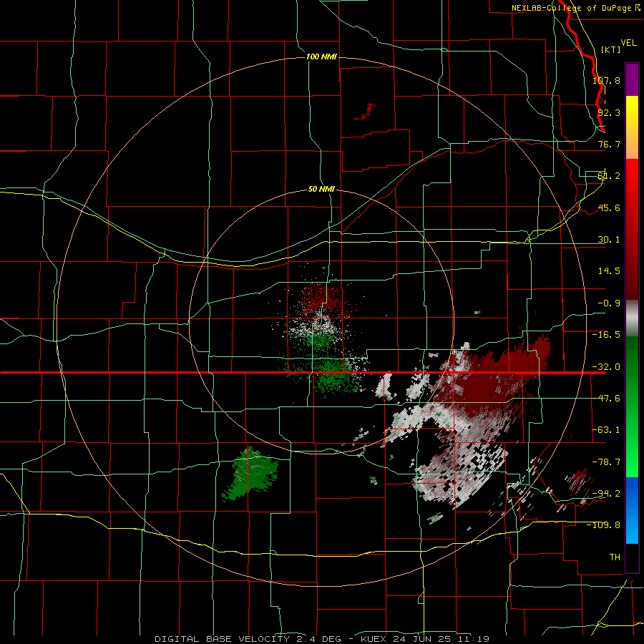
Task: Select the yellow-orange segment of velocity color bar
Action: coord(632,127)
